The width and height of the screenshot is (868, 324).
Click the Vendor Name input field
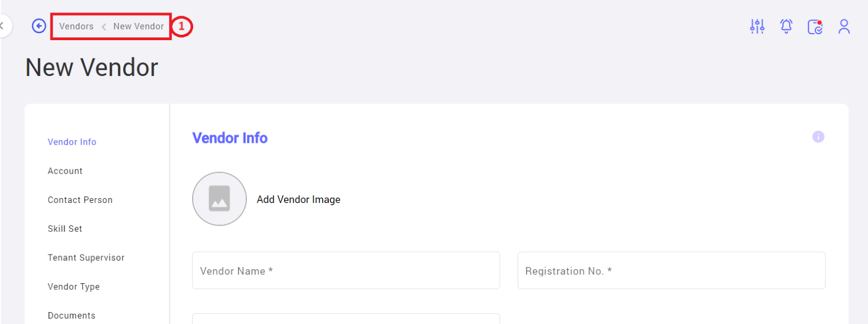coord(346,270)
